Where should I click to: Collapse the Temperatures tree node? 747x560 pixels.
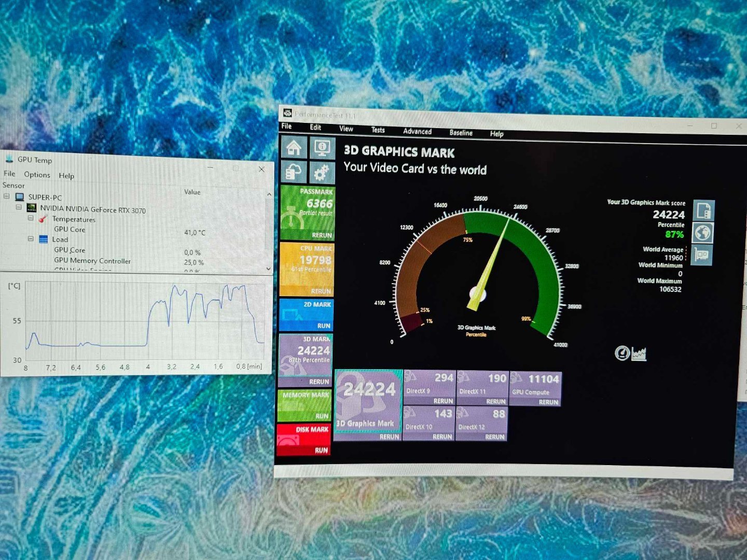pos(31,218)
